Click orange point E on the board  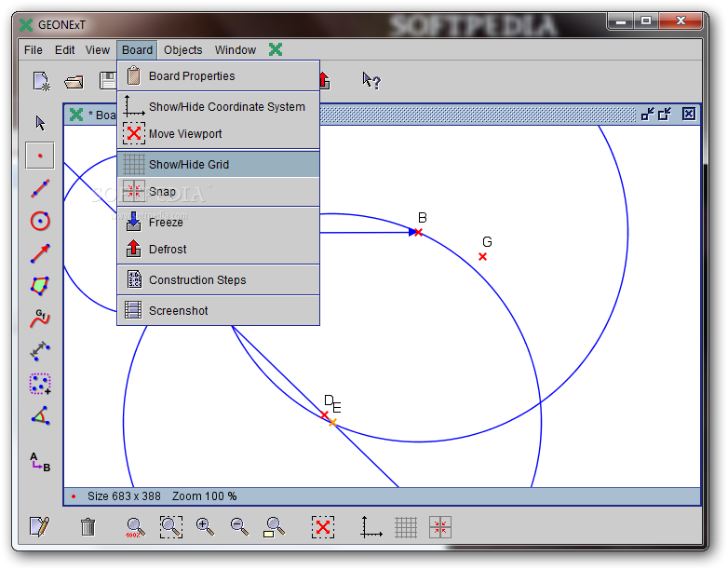coord(332,422)
